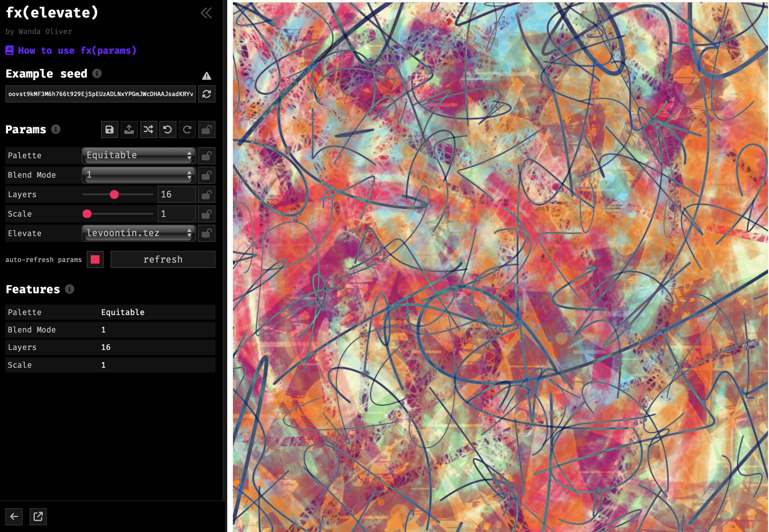Click the Scale slider handle
The height and width of the screenshot is (532, 769).
[x=87, y=214]
